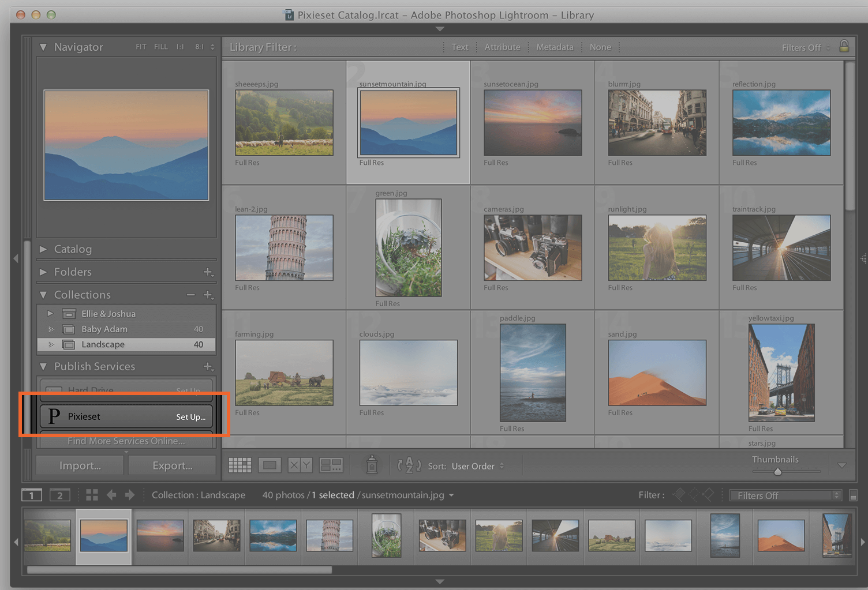
Task: Expand the Folders panel
Action: point(43,272)
